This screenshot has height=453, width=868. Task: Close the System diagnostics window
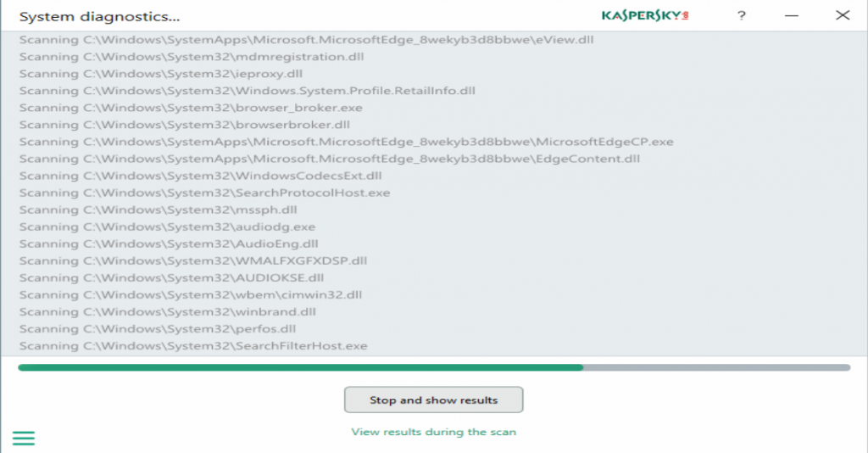click(x=843, y=15)
